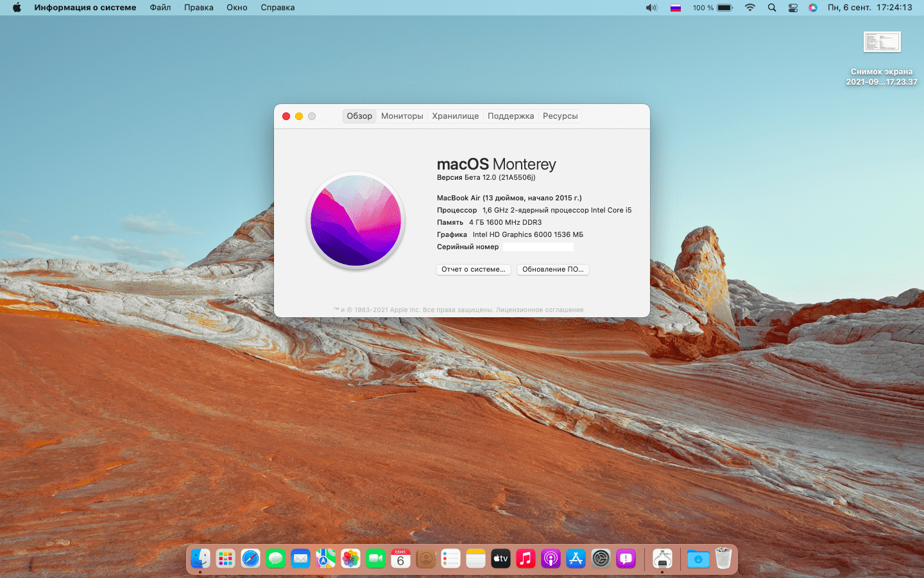This screenshot has height=578, width=924.
Task: Open Информация о системе app menu
Action: pyautogui.click(x=85, y=8)
